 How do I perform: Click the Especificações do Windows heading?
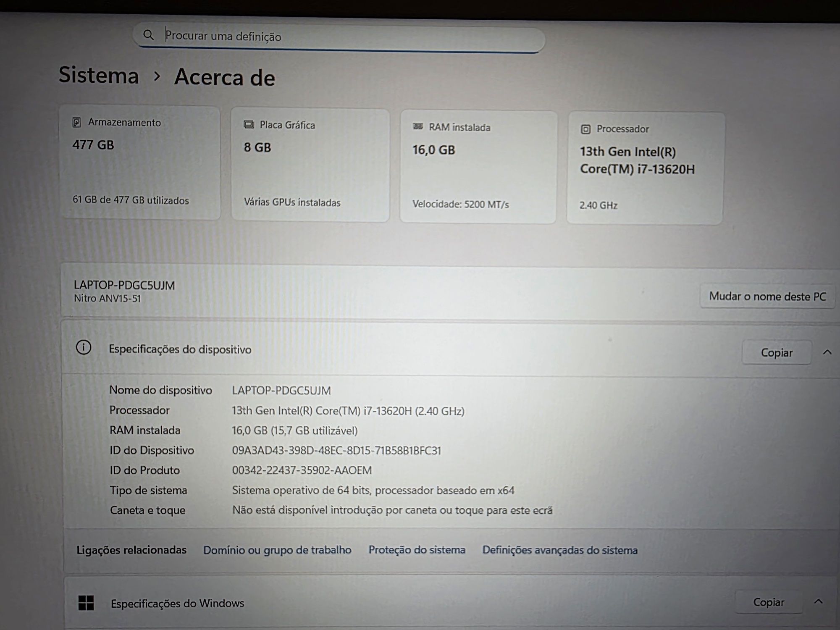click(x=178, y=603)
